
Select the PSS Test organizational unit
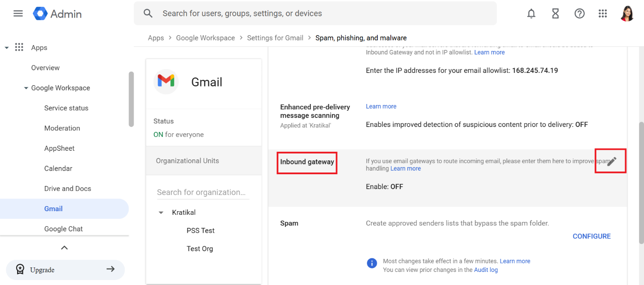click(201, 231)
